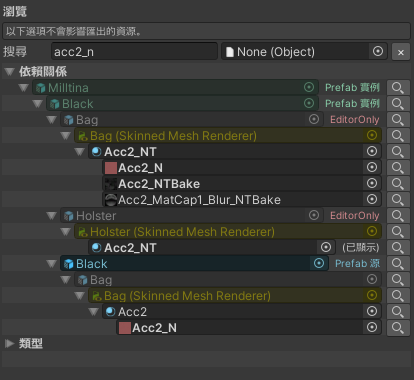
Task: Collapse the Black Prefab instance node
Action: click(x=38, y=104)
